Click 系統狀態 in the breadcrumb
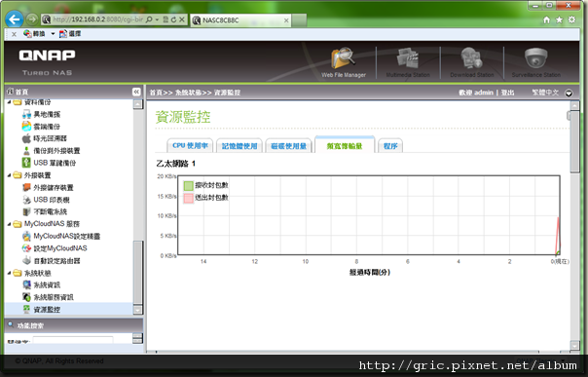 point(188,93)
